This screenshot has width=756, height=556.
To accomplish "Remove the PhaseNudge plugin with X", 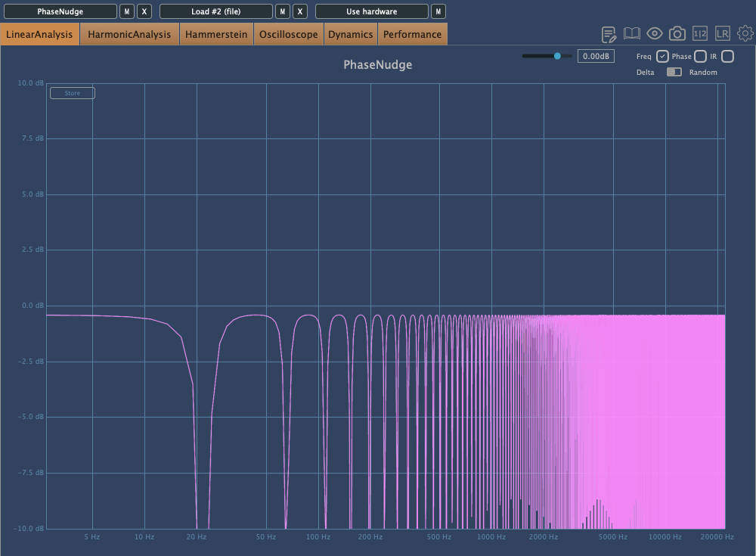I will tap(145, 11).
